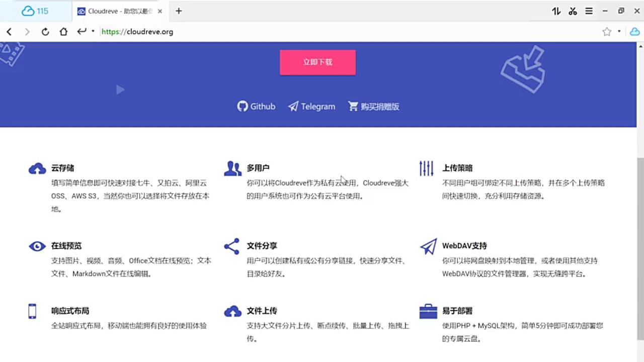Click the 响应式布局 heading
Screen dimensions: 644x362
[70, 311]
